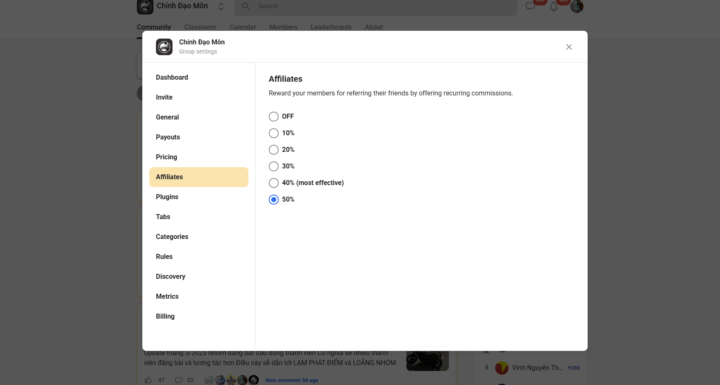
Task: Click the group switcher arrows beside Chính Đạo Môn
Action: point(221,6)
